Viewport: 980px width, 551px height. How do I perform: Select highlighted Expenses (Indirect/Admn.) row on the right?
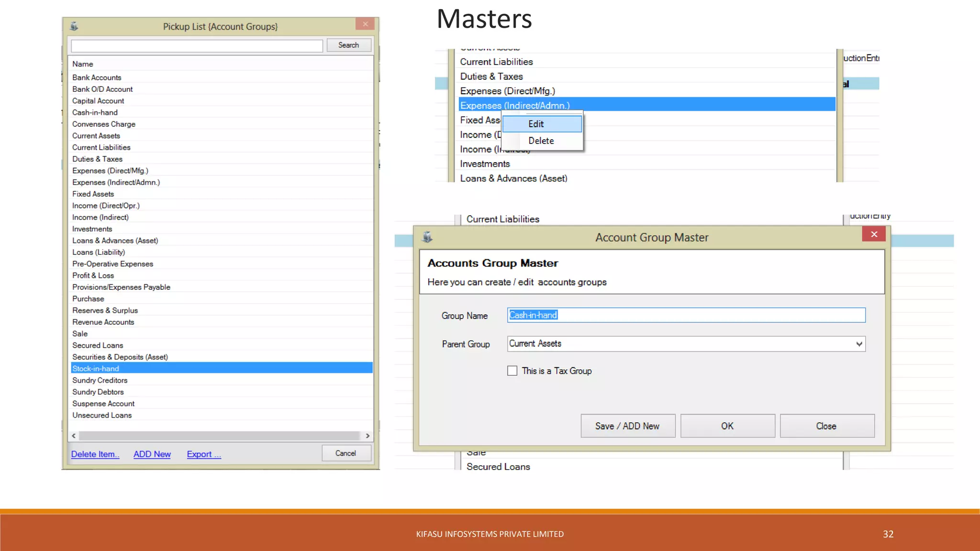(647, 105)
